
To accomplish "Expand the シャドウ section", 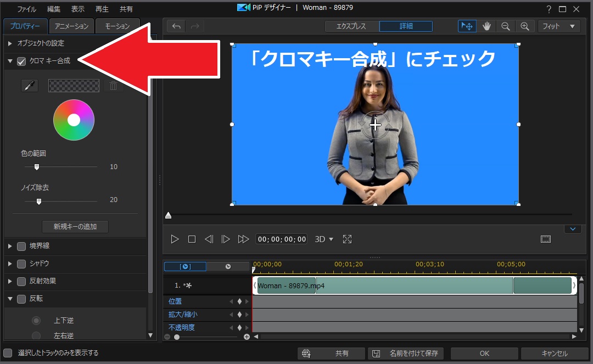I will point(10,264).
